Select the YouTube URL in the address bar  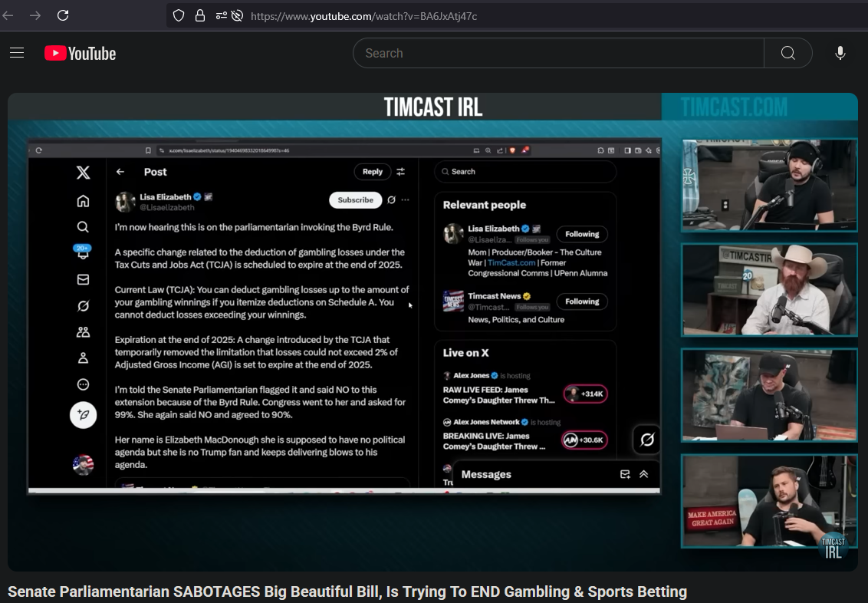(x=363, y=16)
